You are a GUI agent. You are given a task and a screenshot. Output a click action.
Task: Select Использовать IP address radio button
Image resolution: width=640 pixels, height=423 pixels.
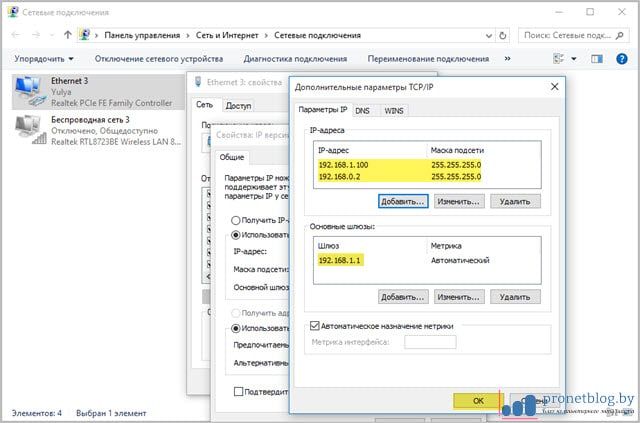point(236,235)
